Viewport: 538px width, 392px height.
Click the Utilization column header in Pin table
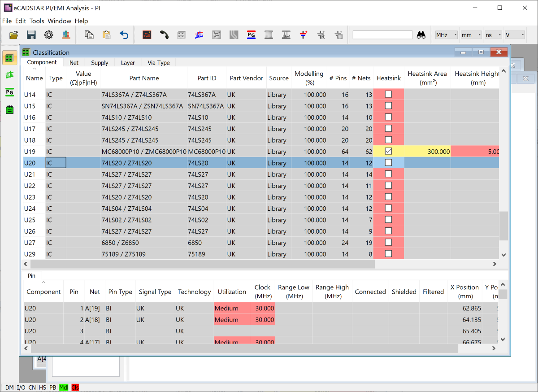click(232, 292)
